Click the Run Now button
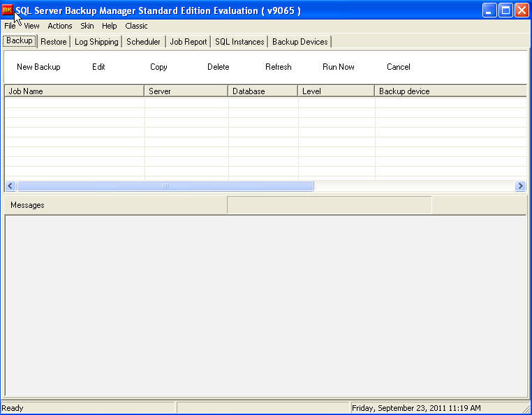 [339, 67]
